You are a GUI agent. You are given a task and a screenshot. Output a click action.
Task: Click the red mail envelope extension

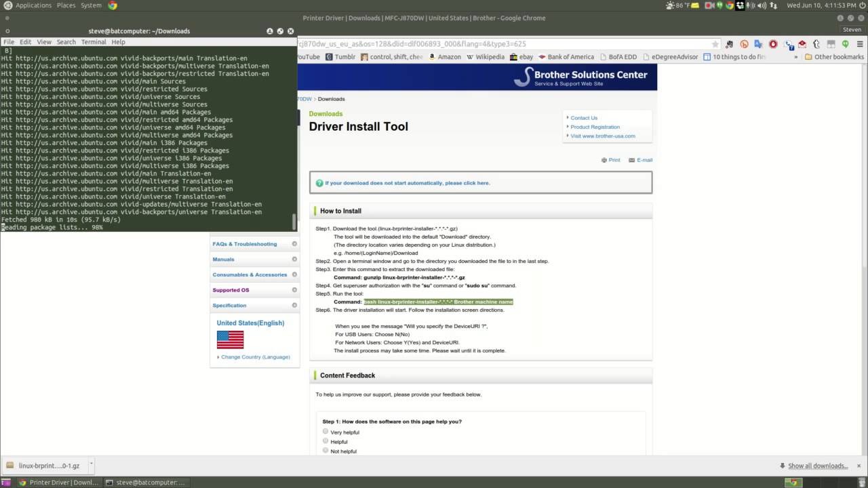tap(802, 44)
